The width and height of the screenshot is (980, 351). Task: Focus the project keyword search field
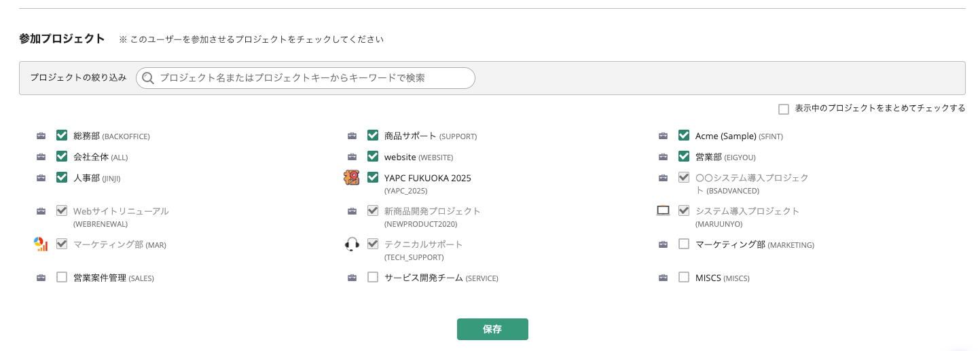[306, 78]
